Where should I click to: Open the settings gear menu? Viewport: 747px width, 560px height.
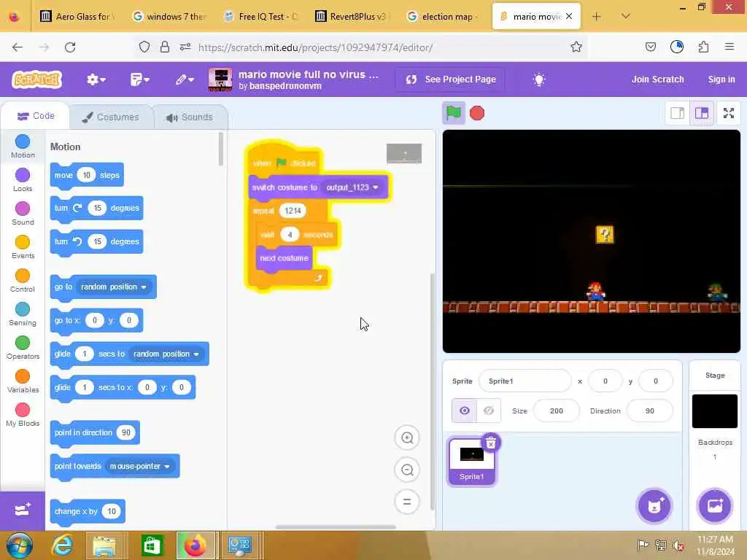[96, 79]
